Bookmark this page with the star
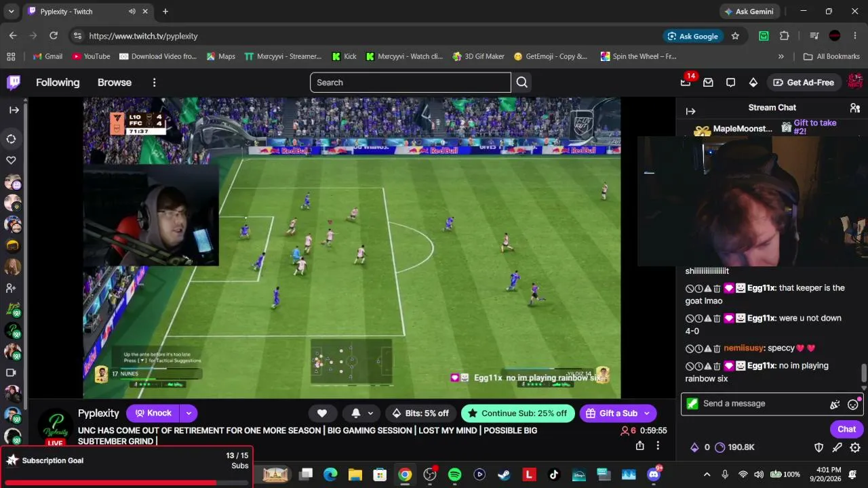Viewport: 868px width, 488px height. coord(735,36)
